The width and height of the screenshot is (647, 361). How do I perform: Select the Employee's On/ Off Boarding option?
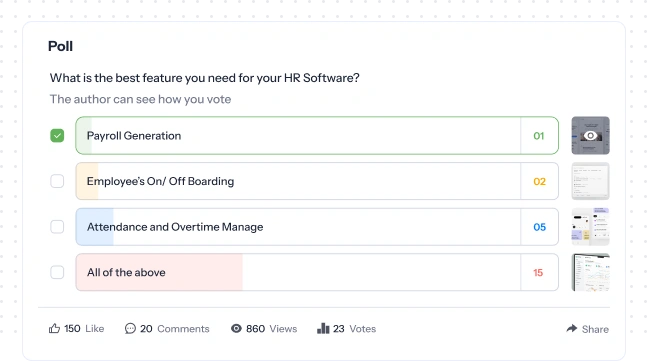[317, 181]
